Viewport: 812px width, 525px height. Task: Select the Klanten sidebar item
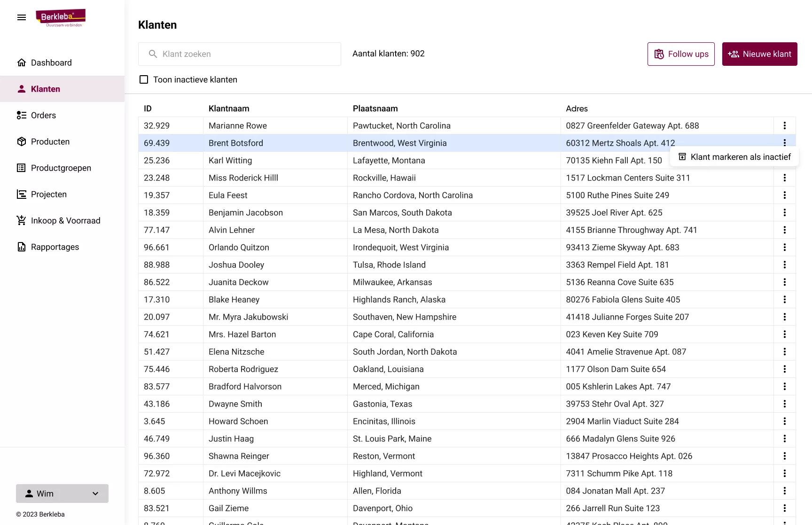(62, 89)
